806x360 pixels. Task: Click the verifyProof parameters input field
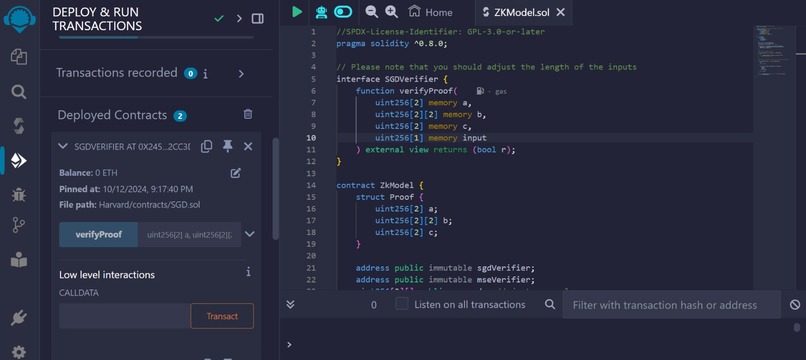pos(189,235)
